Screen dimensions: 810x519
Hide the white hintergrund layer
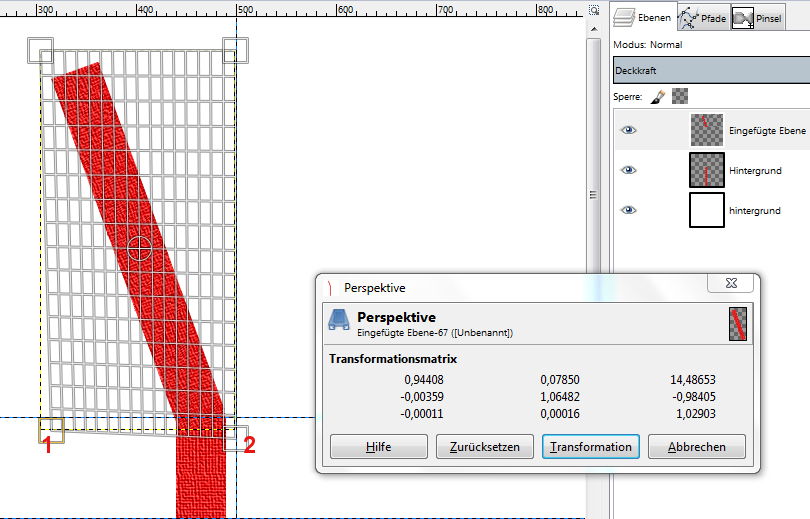click(628, 210)
